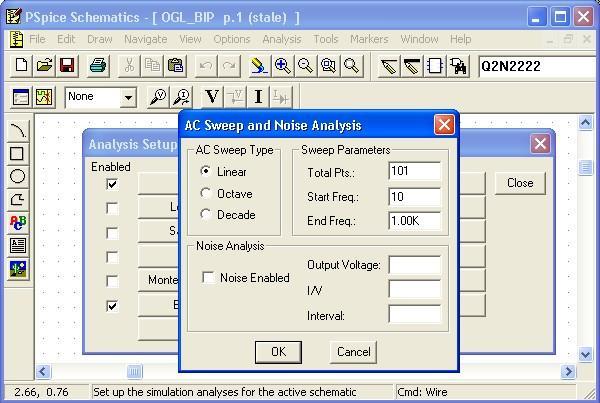Click the Voltage/Level Marker icon
This screenshot has height=403, width=600.
coord(158,96)
